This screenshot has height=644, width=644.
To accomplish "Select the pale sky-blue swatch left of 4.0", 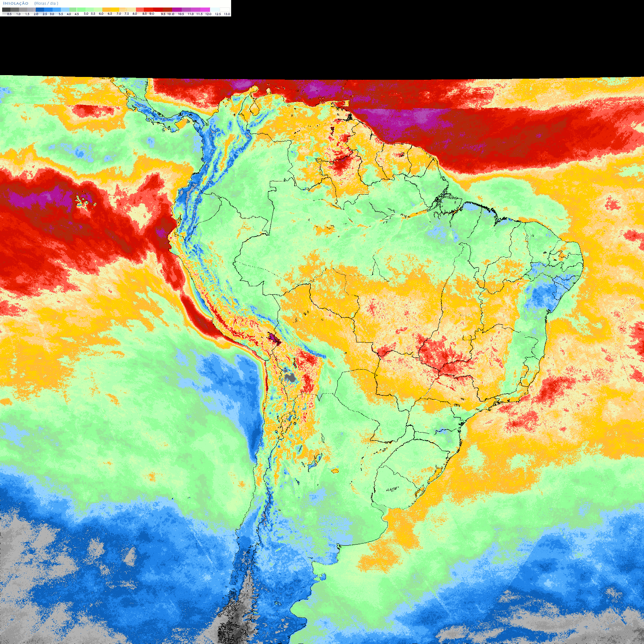I will tap(65, 10).
